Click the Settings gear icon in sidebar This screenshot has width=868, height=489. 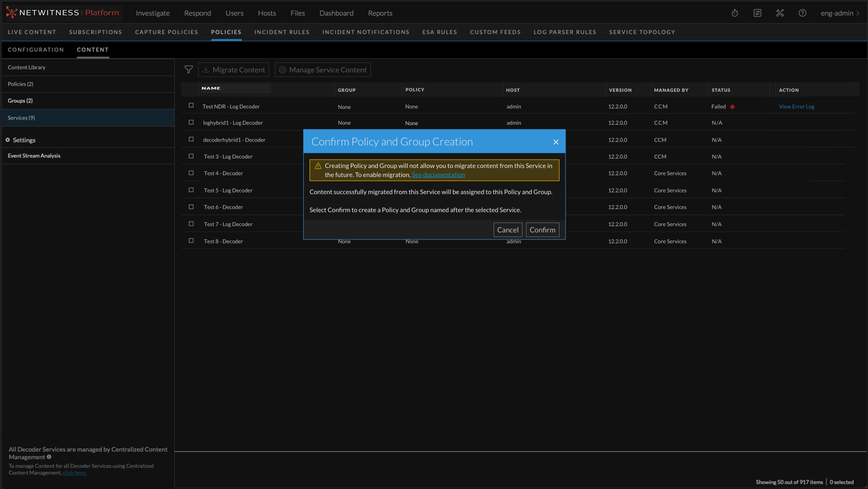[8, 140]
